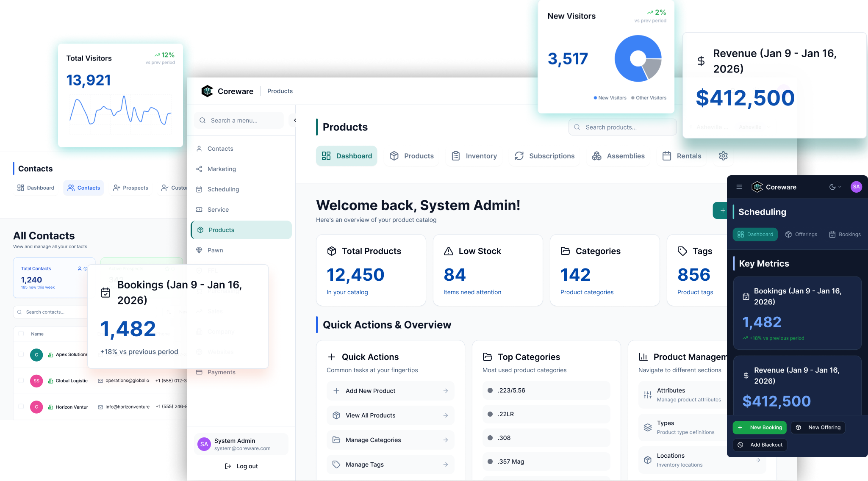Switch to the Inventory tab

click(474, 156)
